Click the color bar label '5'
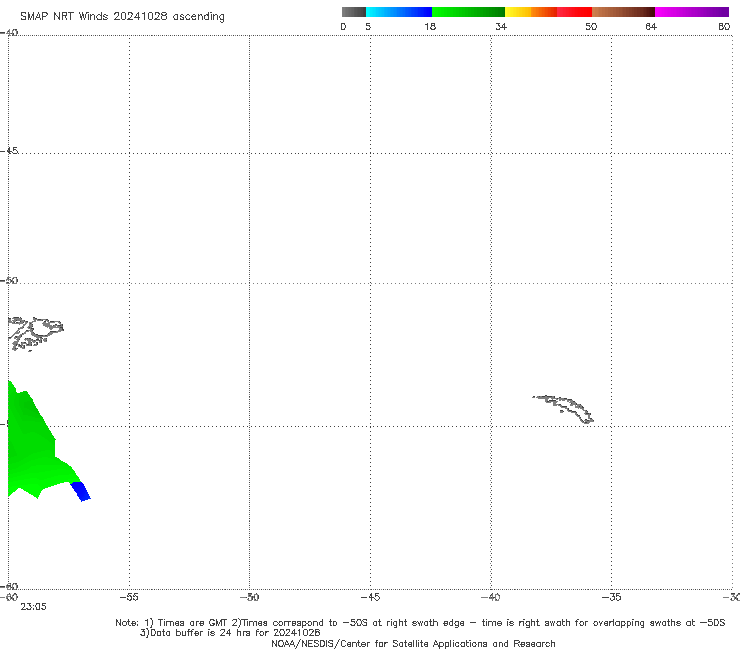Image resolution: width=740 pixels, height=650 pixels. pyautogui.click(x=368, y=27)
